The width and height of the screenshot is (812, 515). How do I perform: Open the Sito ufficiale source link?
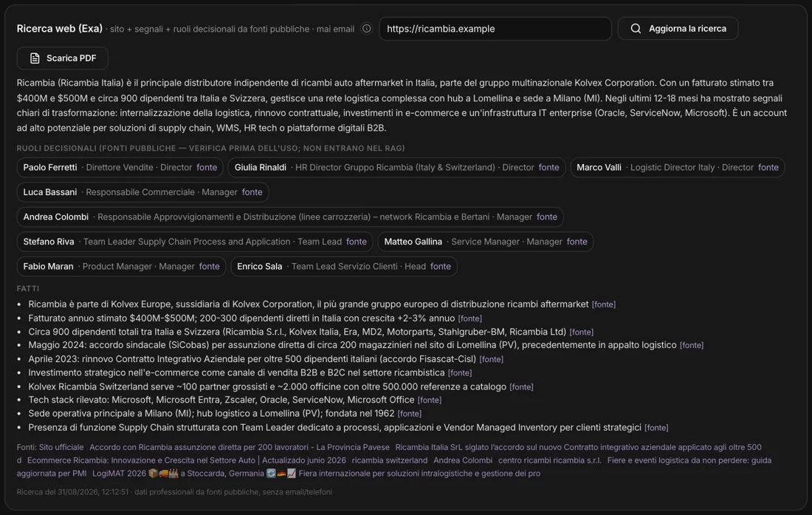click(61, 447)
